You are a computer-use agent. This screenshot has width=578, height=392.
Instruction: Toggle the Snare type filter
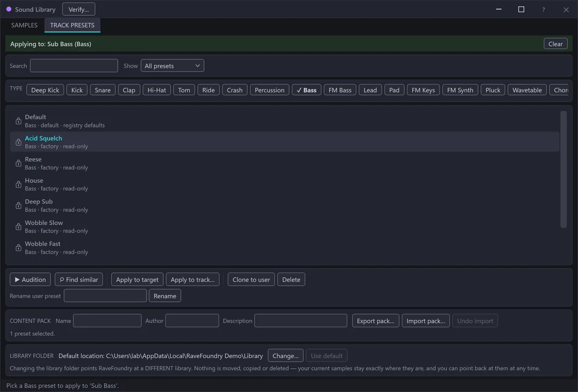[x=103, y=90]
